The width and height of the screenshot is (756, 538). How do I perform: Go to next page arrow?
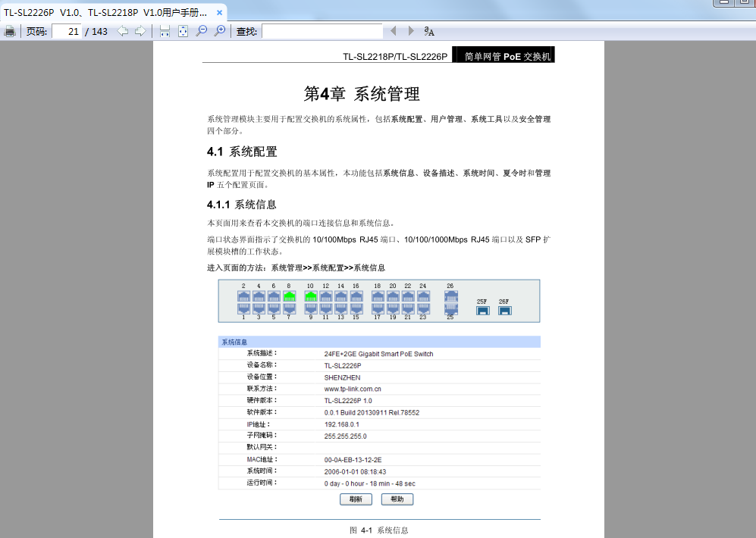[x=140, y=31]
